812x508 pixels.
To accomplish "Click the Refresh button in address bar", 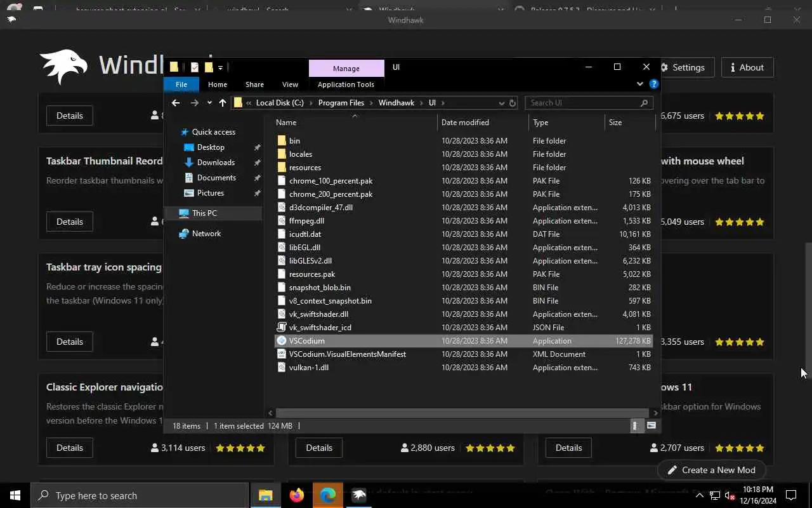I will pos(513,103).
